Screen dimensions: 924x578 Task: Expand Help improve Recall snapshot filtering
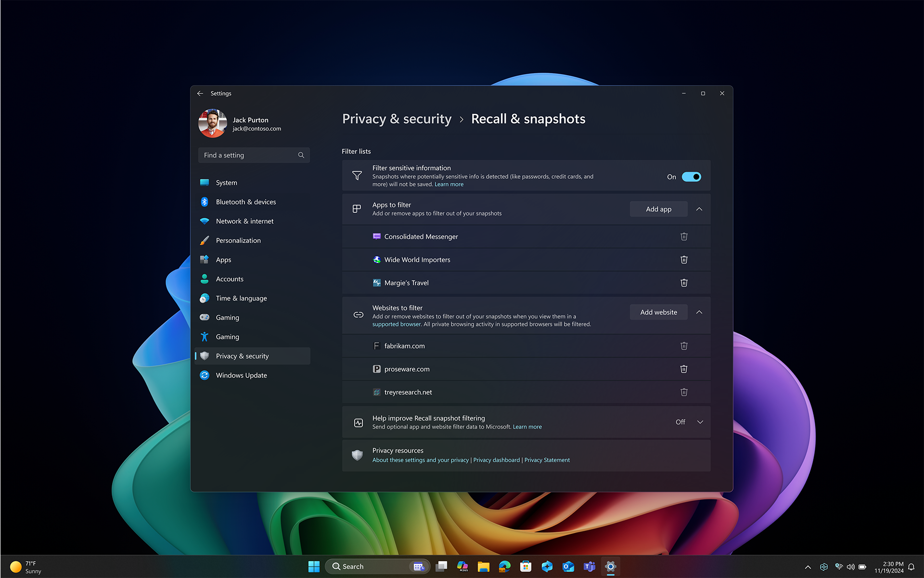click(700, 421)
